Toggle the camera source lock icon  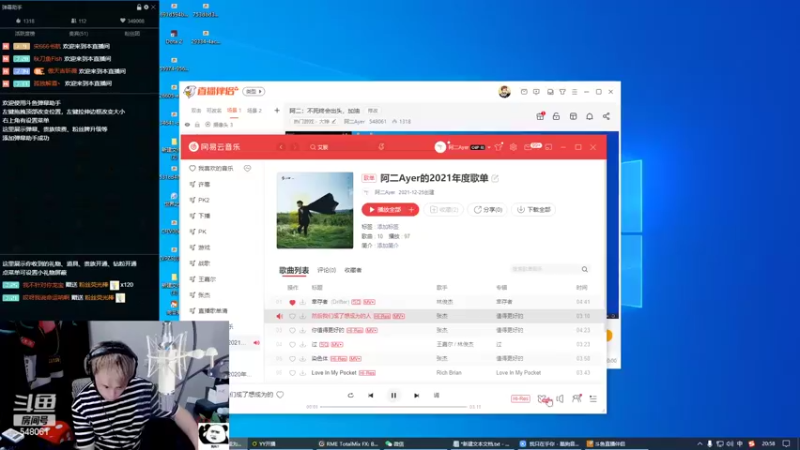pos(197,124)
